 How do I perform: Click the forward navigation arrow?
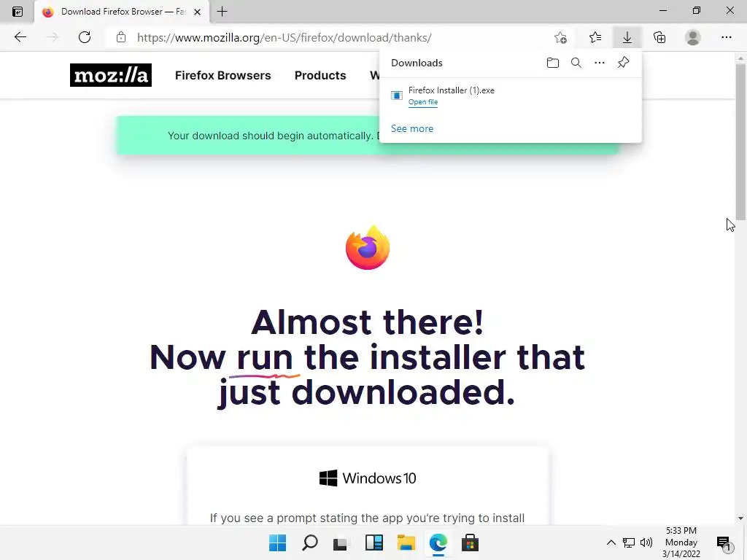[53, 37]
